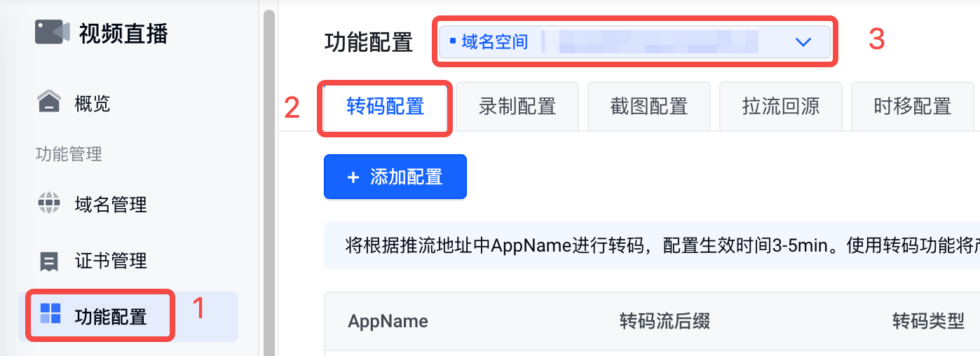Open the 拉流回源 tab
The image size is (980, 356).
(780, 107)
